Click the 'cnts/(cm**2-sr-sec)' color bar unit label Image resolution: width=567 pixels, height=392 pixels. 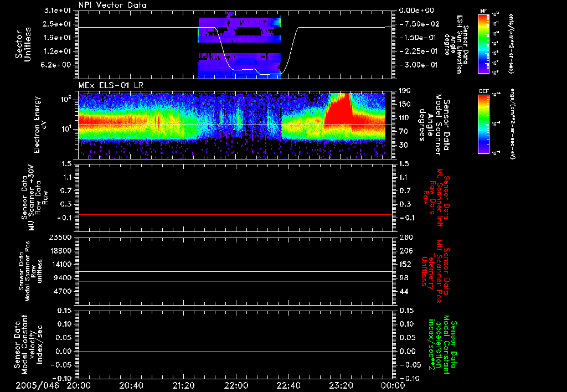coord(511,44)
